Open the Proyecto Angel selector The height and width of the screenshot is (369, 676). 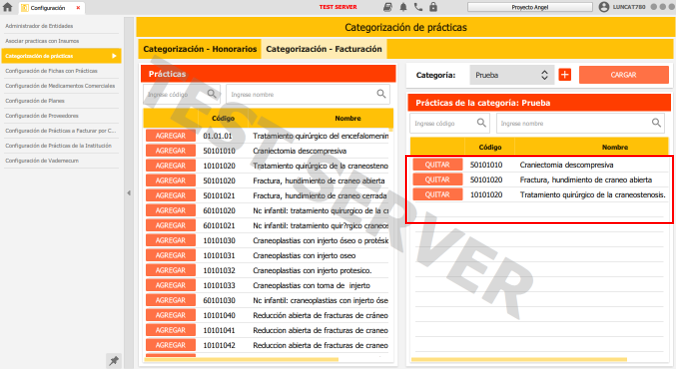click(x=530, y=7)
